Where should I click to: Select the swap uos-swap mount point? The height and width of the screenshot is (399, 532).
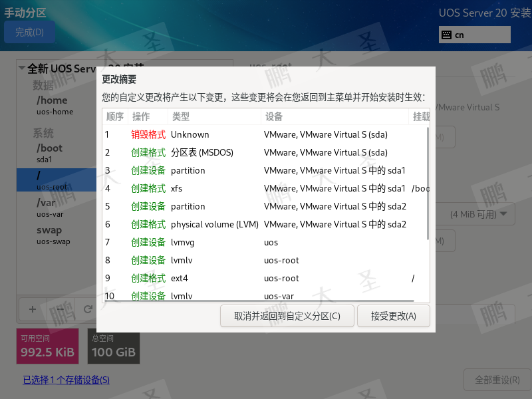tap(57, 235)
